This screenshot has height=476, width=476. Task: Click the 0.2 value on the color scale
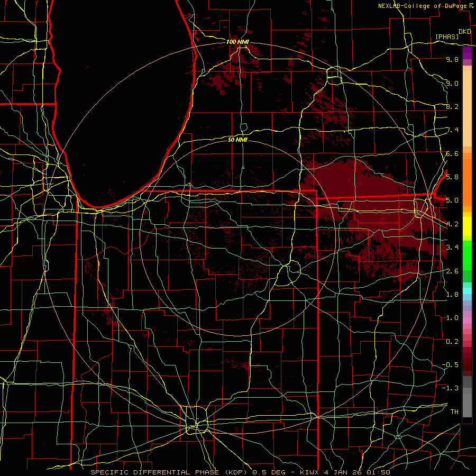pyautogui.click(x=452, y=341)
